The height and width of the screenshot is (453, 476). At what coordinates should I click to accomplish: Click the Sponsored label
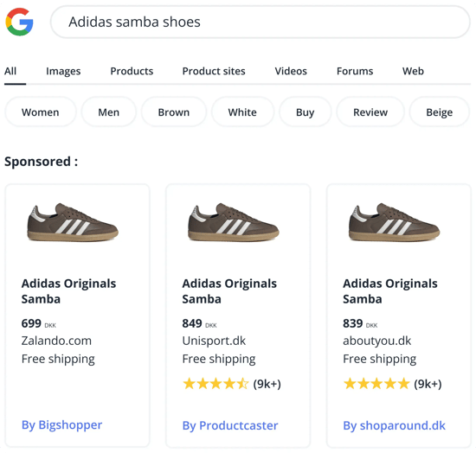41,162
